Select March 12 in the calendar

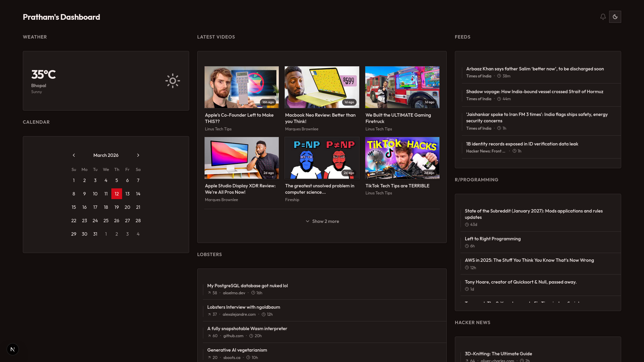[x=117, y=194]
